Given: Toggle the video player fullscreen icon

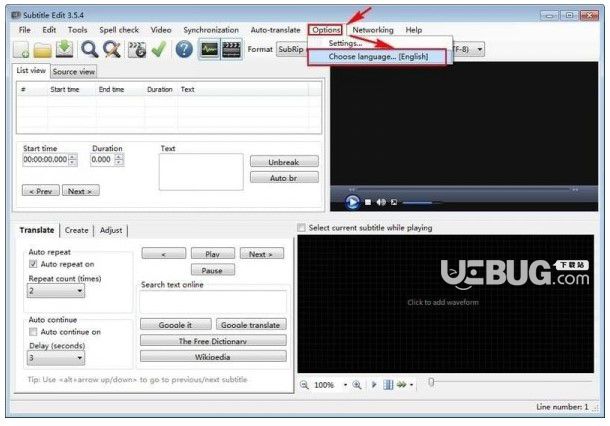Looking at the screenshot, I should coord(394,202).
